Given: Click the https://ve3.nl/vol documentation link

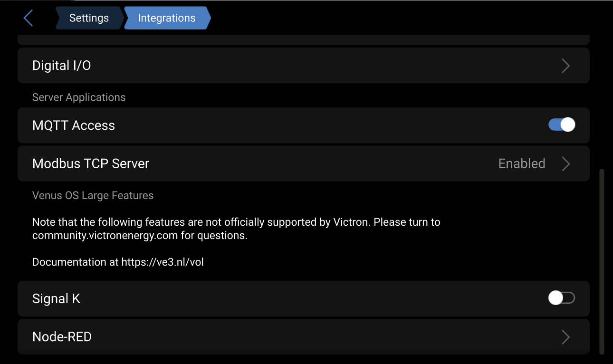Looking at the screenshot, I should [163, 262].
